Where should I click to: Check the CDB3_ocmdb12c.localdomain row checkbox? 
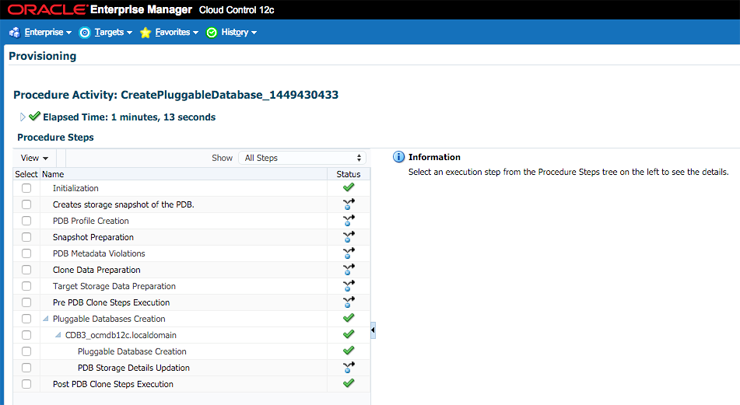click(26, 335)
